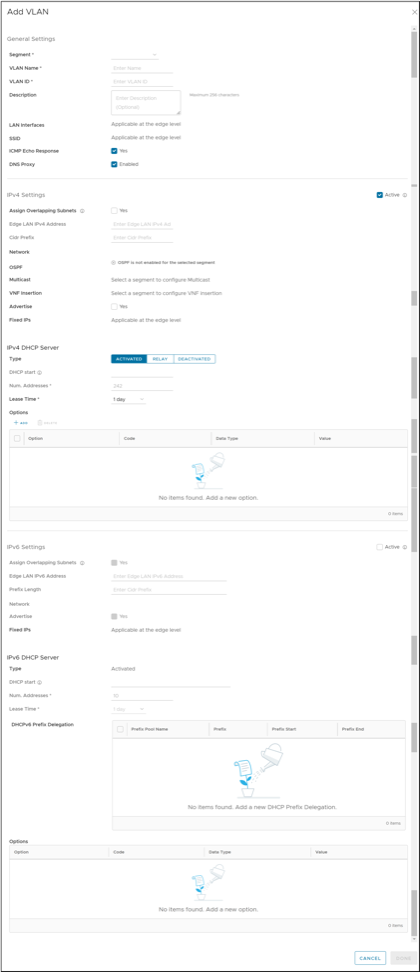Click the info icon beside IPv4 DHCP start

click(x=39, y=373)
